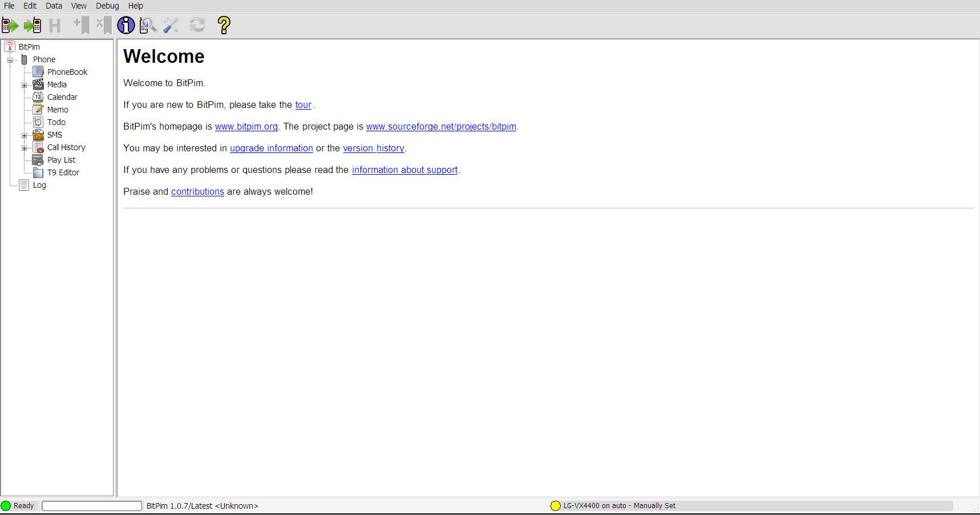Click the green Ready status indicator

tap(6, 506)
